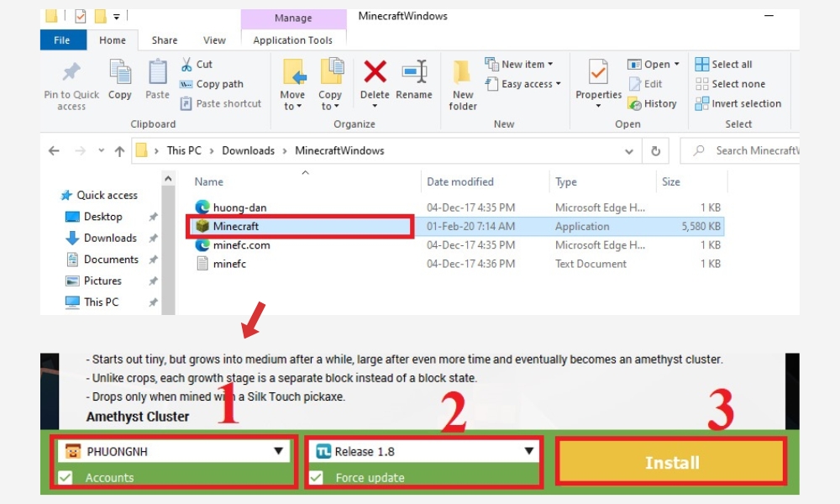Click This PC in the address bar
The image size is (840, 504).
point(184,151)
